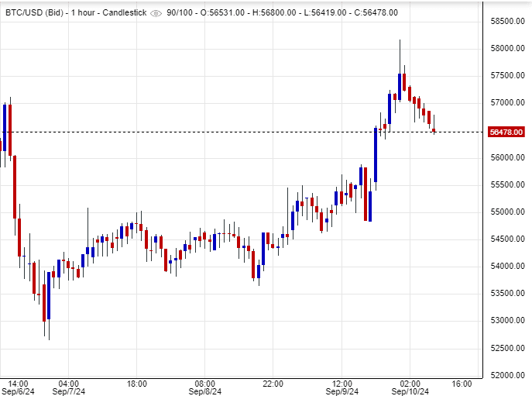Click the red 56478.00 current price label
The image size is (532, 396).
click(x=507, y=133)
